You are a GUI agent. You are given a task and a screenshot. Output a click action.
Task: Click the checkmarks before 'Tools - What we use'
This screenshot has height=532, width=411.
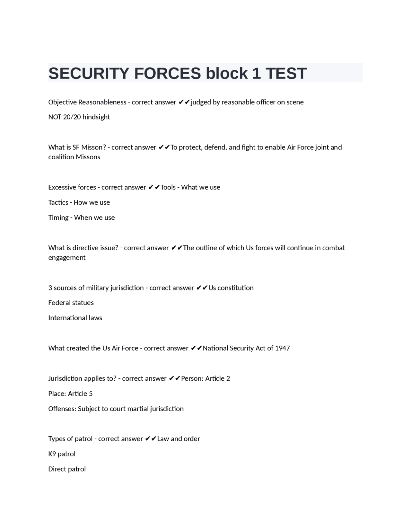click(x=154, y=187)
